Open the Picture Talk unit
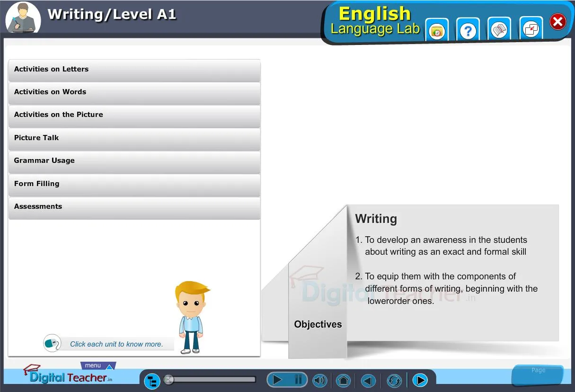The image size is (575, 392). click(134, 139)
